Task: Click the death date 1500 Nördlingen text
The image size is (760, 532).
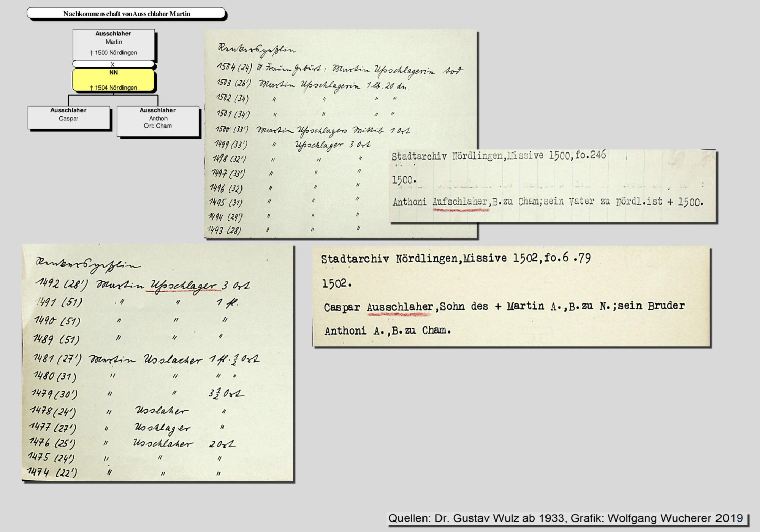Action: pos(114,52)
